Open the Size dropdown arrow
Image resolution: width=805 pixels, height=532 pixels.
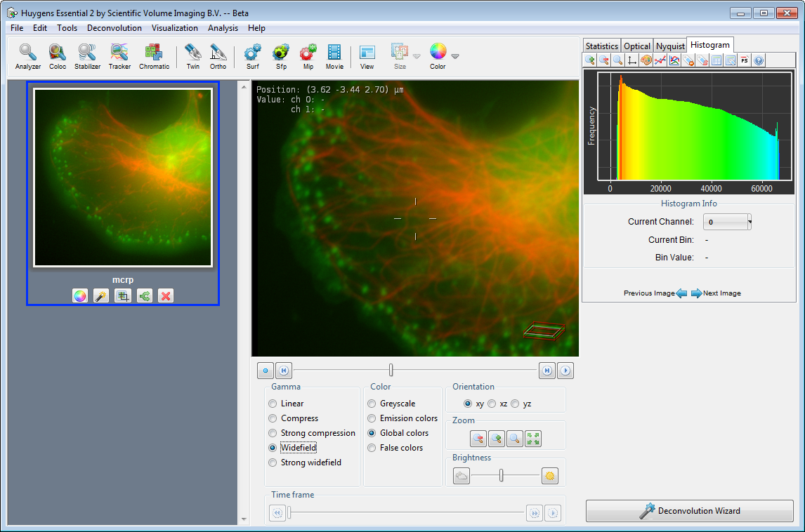click(417, 56)
